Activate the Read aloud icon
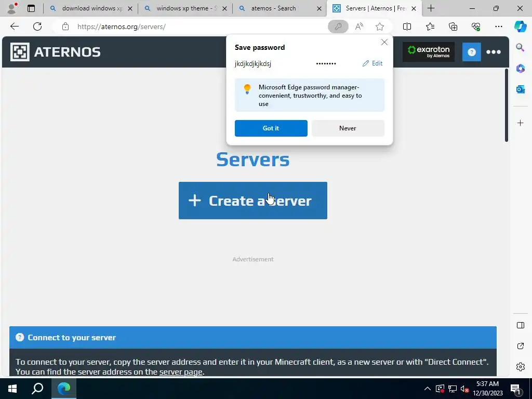This screenshot has width=532, height=399. [359, 26]
